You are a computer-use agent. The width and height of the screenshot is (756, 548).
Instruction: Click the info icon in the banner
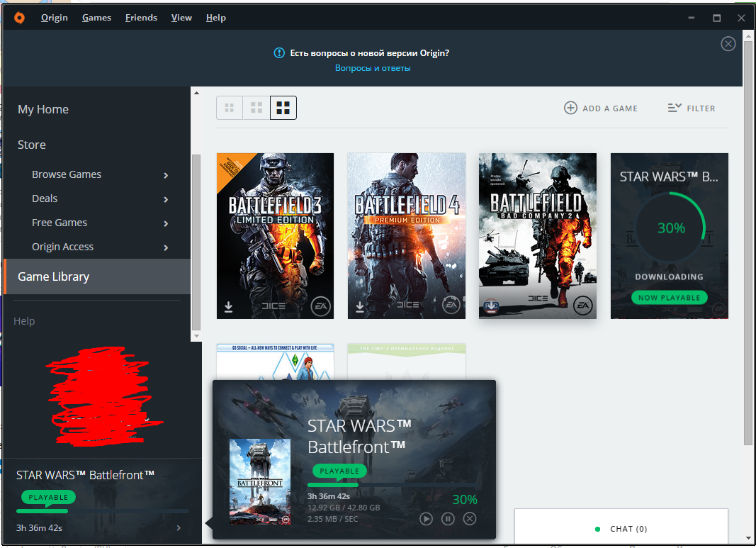[x=279, y=53]
